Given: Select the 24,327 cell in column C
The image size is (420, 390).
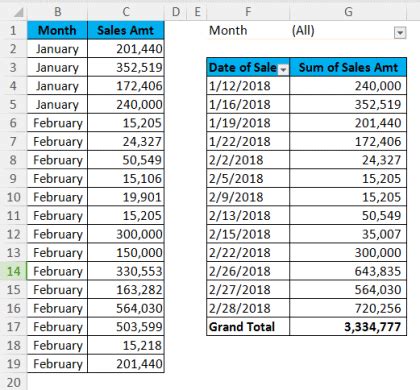Looking at the screenshot, I should point(126,142).
